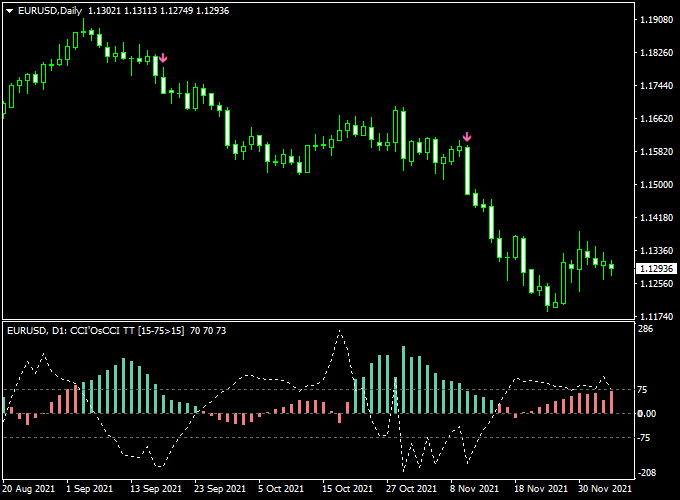Click the 1.17440 price axis label
Viewport: 680px width, 500px height.
pyautogui.click(x=657, y=86)
